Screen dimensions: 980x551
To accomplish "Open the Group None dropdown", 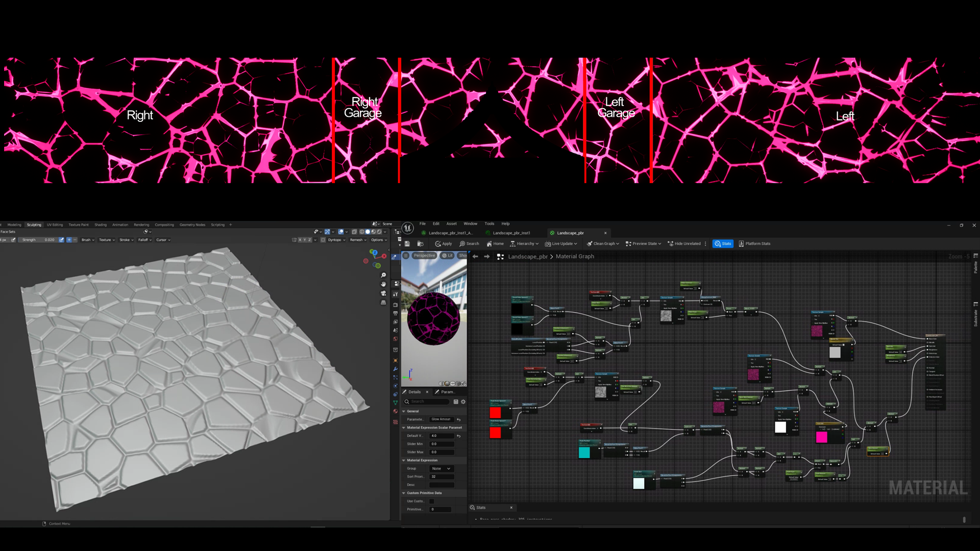I will coord(441,468).
